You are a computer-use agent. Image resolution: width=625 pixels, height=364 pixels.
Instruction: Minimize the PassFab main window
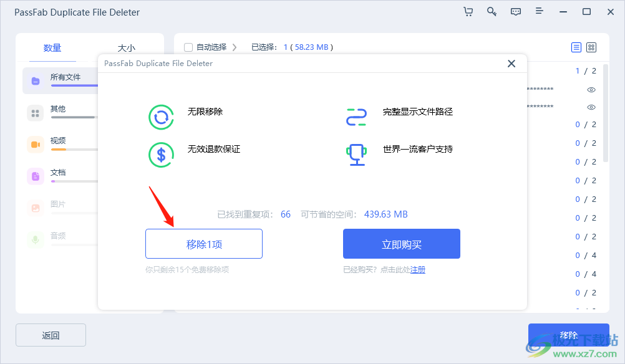coord(563,12)
